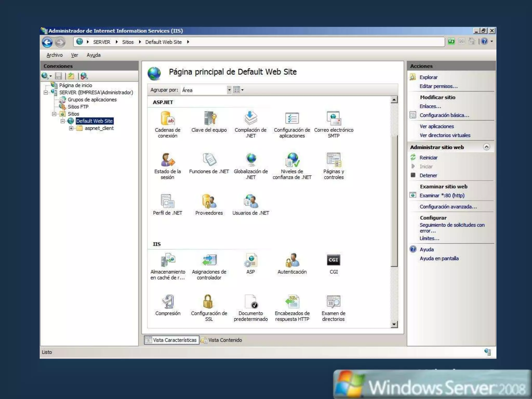Open the Proveedores feature icon
This screenshot has width=532, height=399.
209,202
